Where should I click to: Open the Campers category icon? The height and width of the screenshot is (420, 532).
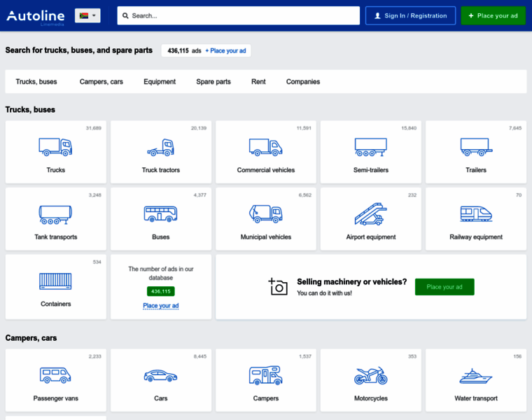click(265, 375)
